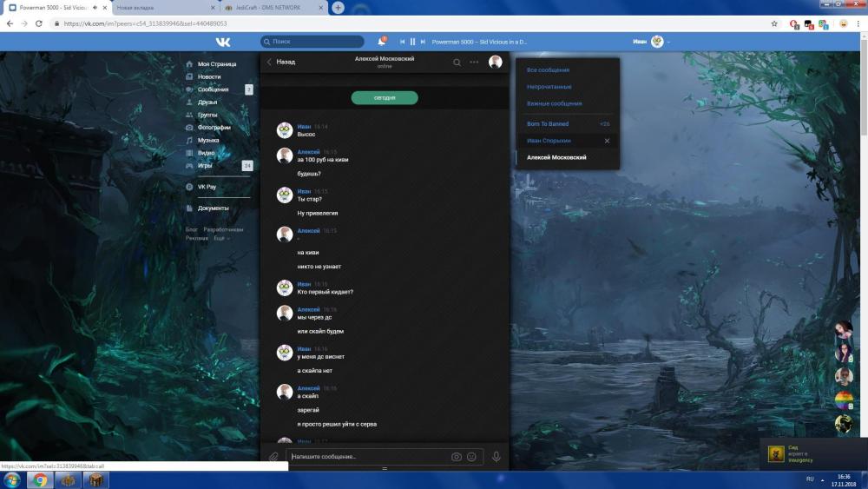Go back with the Назад button
Viewport: 868px width, 489px height.
coord(281,62)
